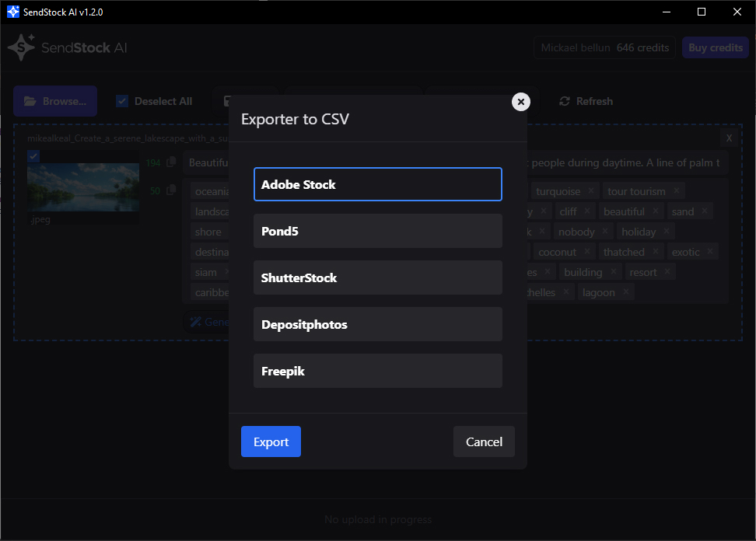Delete the lagoon keyword tag

tap(626, 292)
